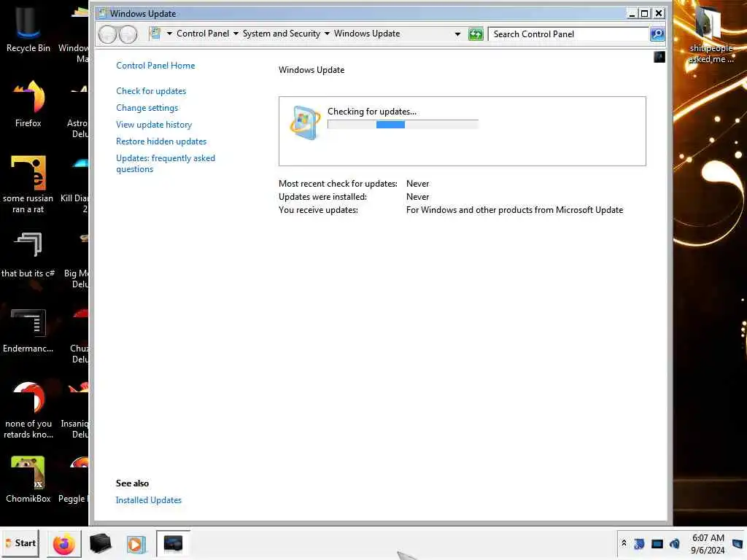Click the 'Checking for updates...' text
747x560 pixels.
tap(371, 112)
